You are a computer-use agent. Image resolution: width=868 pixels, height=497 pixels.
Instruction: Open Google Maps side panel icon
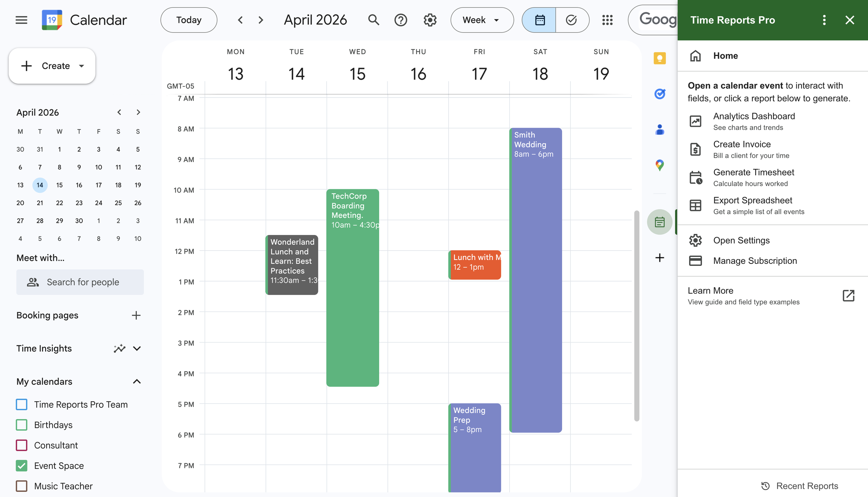(x=659, y=165)
